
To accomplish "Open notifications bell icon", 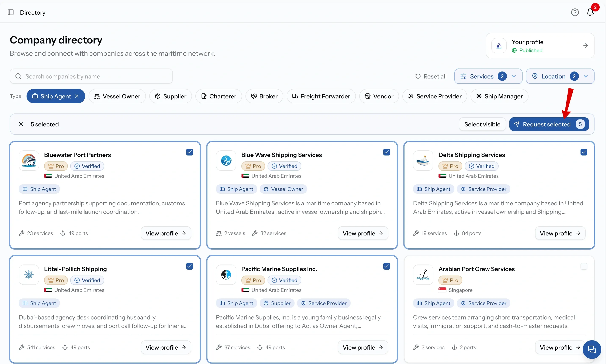I will click(x=590, y=12).
